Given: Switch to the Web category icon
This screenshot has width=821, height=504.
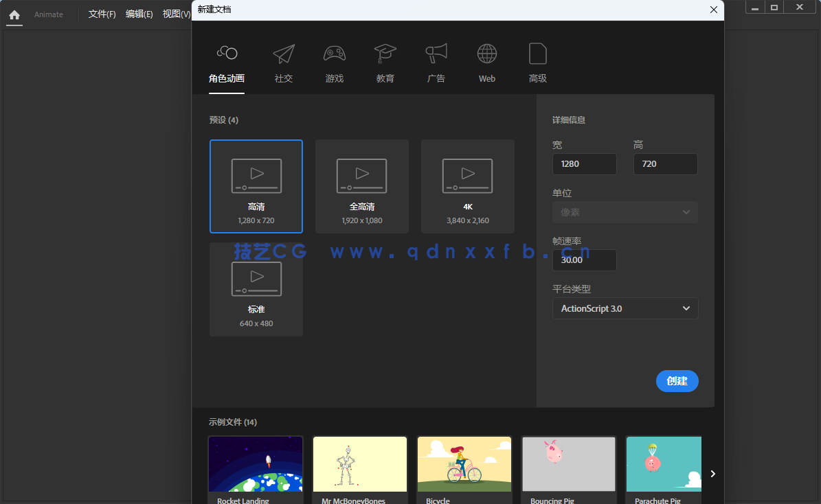Looking at the screenshot, I should click(x=487, y=53).
